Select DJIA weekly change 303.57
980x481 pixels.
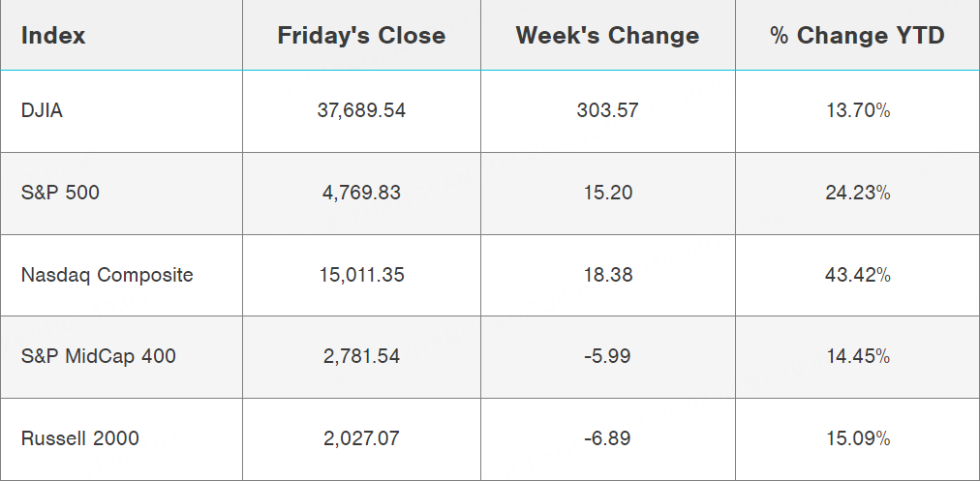pyautogui.click(x=607, y=110)
